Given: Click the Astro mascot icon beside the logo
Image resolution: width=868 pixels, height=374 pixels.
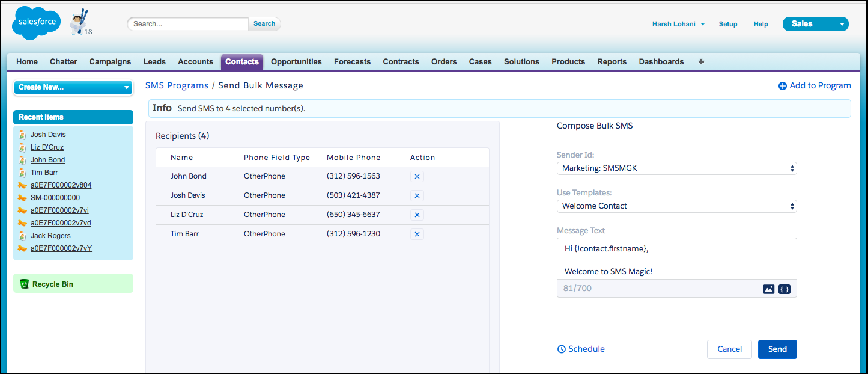Looking at the screenshot, I should click(79, 22).
